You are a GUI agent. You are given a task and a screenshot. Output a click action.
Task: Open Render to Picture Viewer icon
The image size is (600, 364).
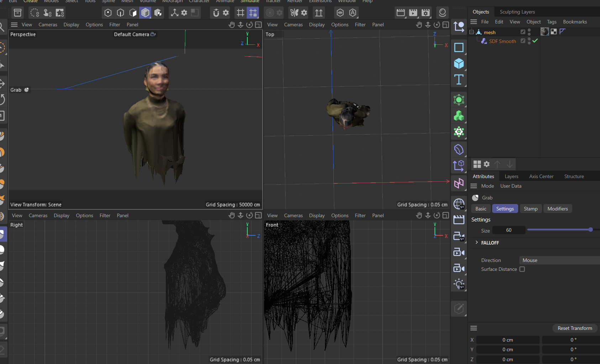tap(413, 13)
